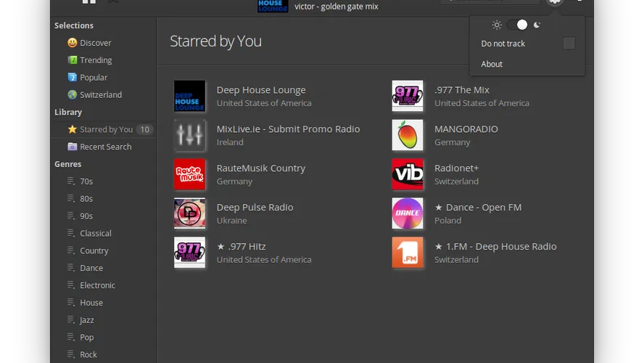The height and width of the screenshot is (363, 644).
Task: Click the Deep Pulse Radio logo
Action: pyautogui.click(x=189, y=213)
